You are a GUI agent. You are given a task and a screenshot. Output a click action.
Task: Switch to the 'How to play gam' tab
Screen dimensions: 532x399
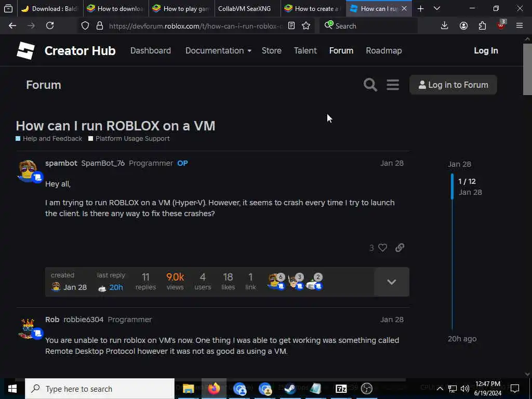click(x=181, y=9)
